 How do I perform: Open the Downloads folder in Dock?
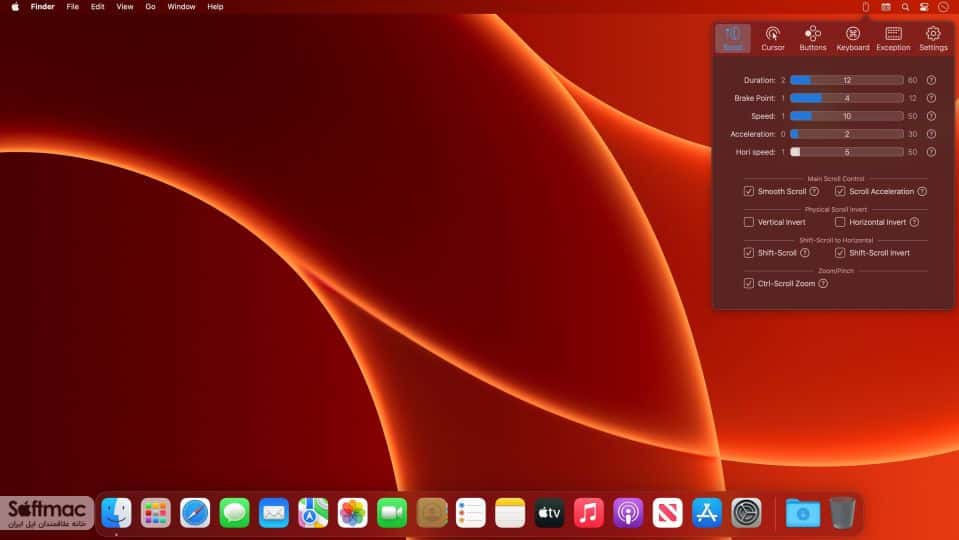pyautogui.click(x=803, y=512)
